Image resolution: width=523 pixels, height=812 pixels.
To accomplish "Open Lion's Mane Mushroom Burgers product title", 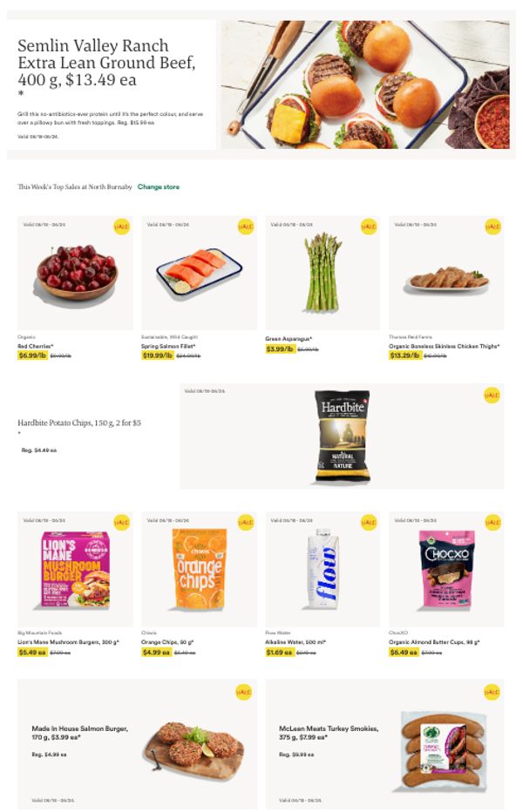I will pyautogui.click(x=68, y=642).
